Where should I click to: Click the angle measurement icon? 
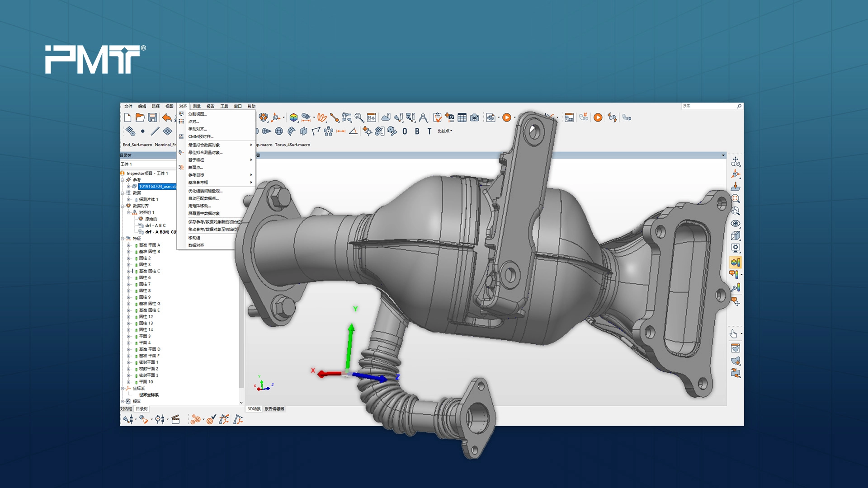pyautogui.click(x=353, y=131)
